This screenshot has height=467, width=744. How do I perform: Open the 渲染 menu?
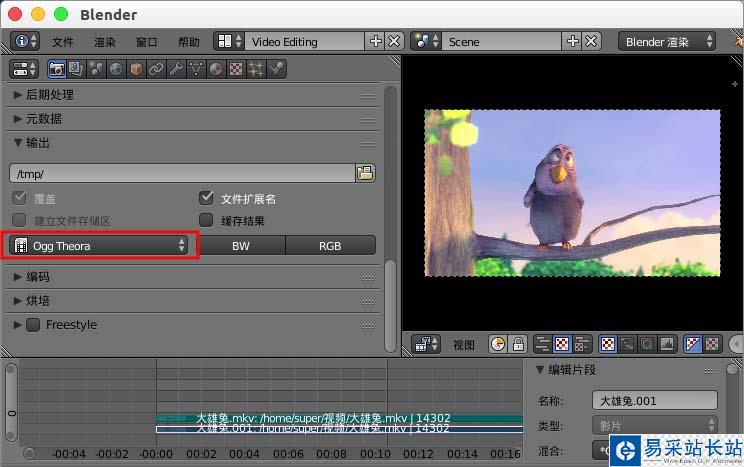coord(105,42)
